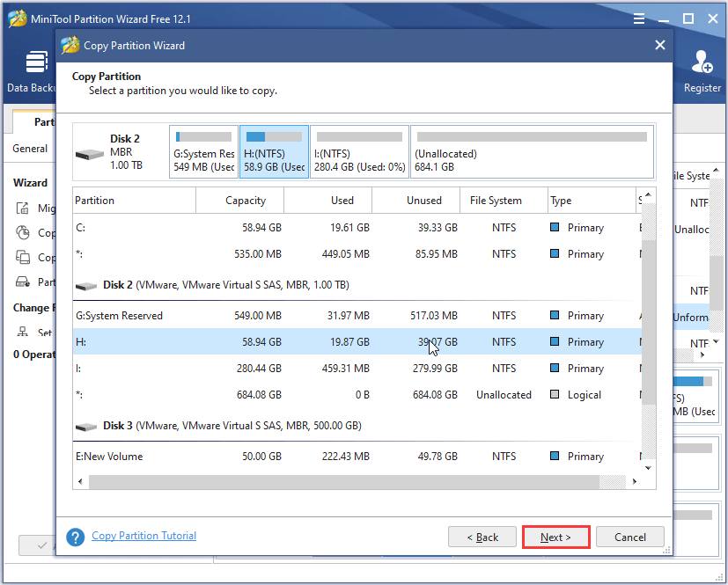Select the Unallocated 684.1 GB block
The width and height of the screenshot is (728, 585).
pyautogui.click(x=532, y=151)
